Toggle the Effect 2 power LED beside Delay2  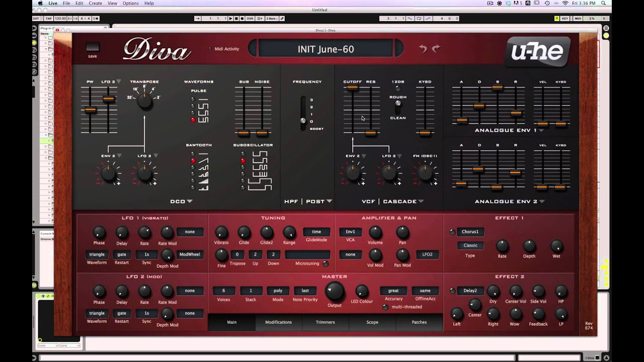click(452, 291)
